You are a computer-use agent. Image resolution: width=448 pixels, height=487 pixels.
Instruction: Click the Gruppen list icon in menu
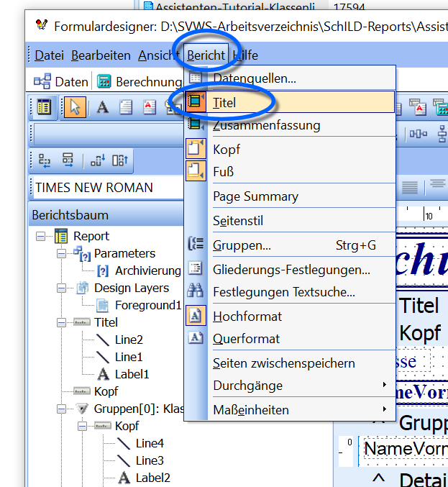tap(196, 244)
